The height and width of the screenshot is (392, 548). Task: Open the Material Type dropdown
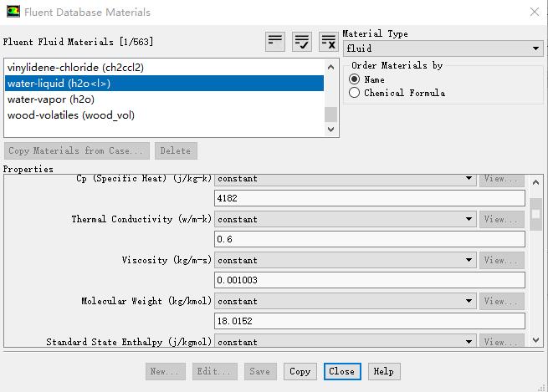click(x=443, y=48)
